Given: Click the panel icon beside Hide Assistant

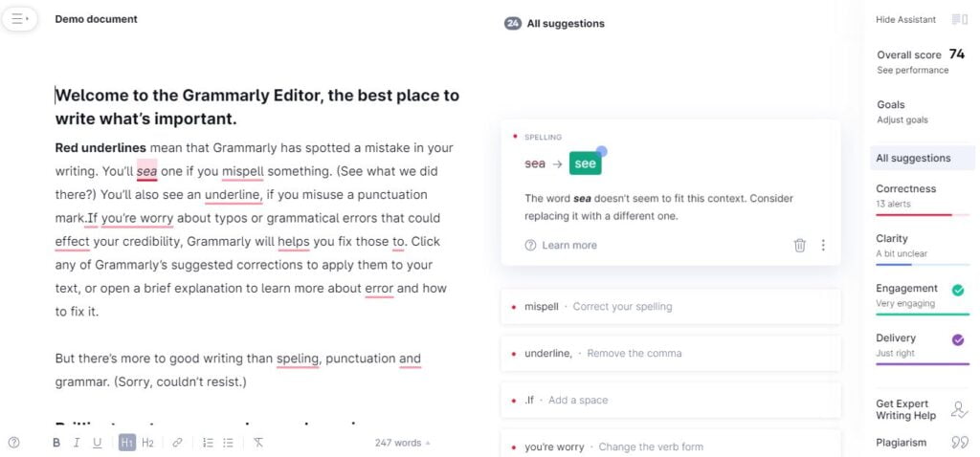Looking at the screenshot, I should tap(959, 19).
